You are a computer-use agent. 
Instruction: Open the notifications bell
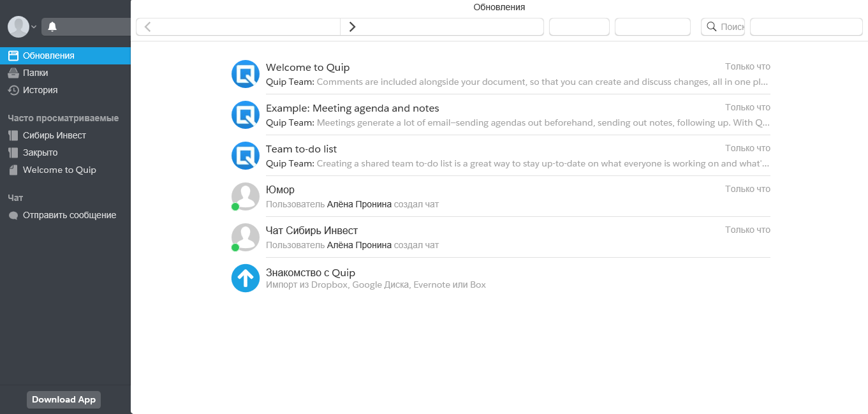click(52, 27)
